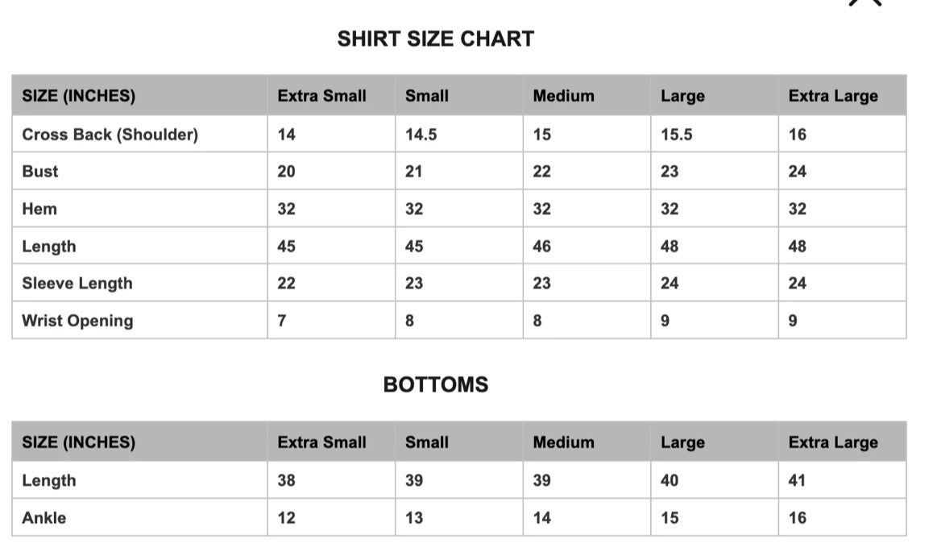Select Small cross back value 14.5
937x560 pixels.
click(x=421, y=135)
